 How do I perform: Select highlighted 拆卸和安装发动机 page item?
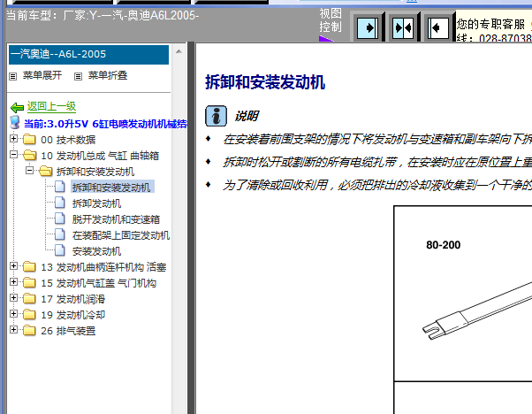pos(112,188)
